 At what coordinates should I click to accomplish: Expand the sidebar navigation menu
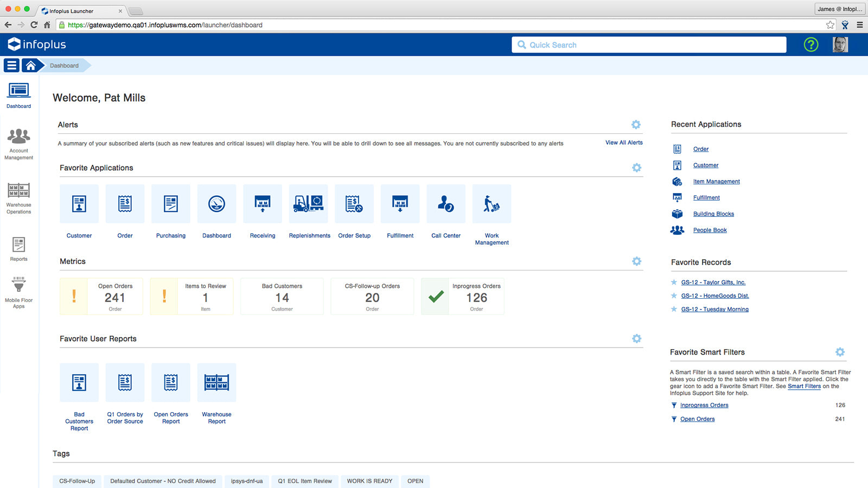point(11,65)
